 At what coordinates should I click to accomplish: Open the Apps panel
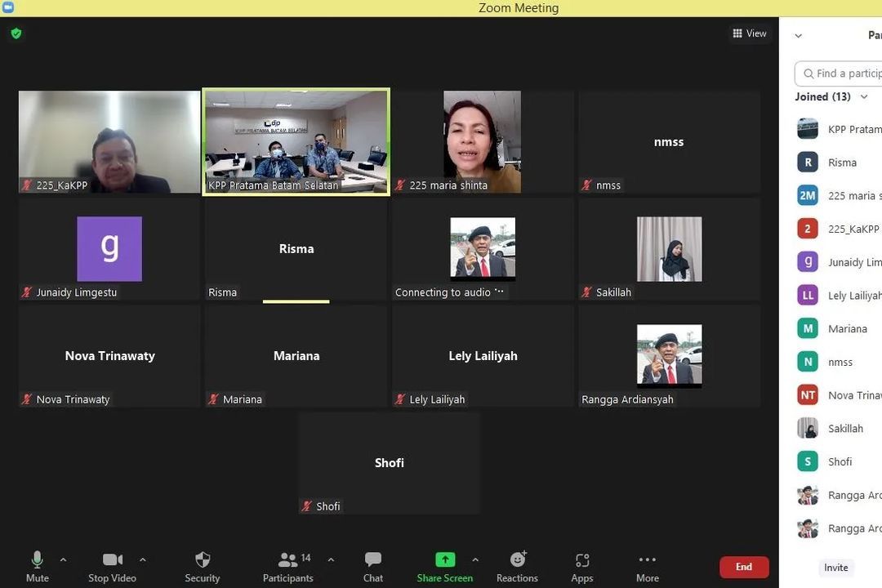tap(581, 566)
